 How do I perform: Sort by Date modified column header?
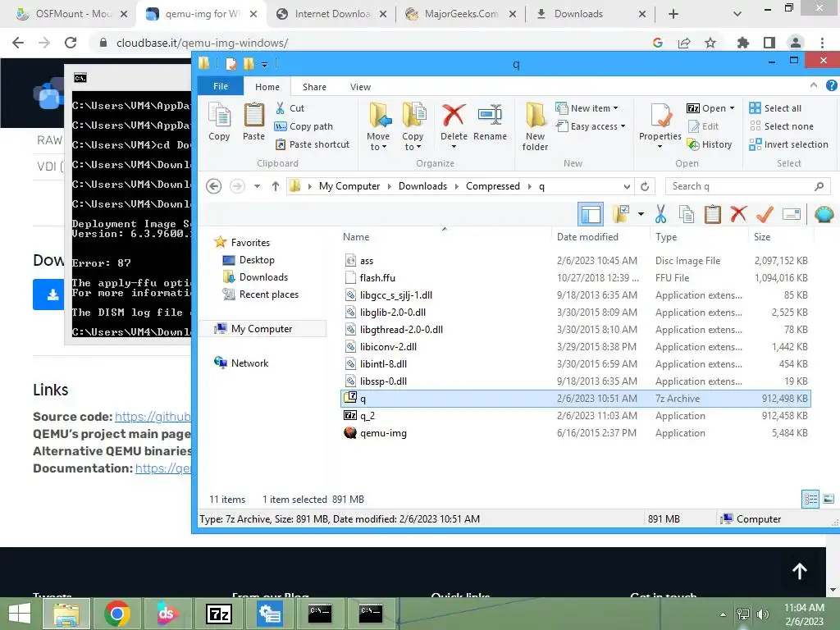tap(587, 237)
